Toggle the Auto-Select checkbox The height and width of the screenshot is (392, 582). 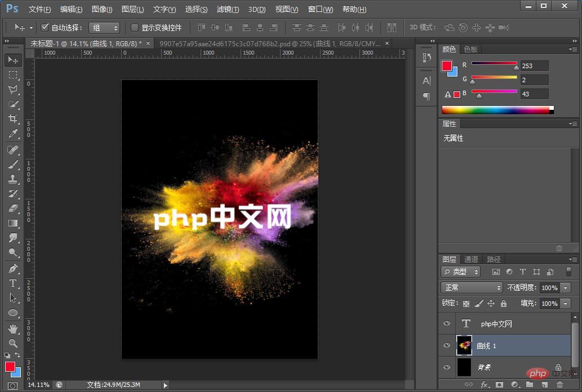click(x=45, y=27)
